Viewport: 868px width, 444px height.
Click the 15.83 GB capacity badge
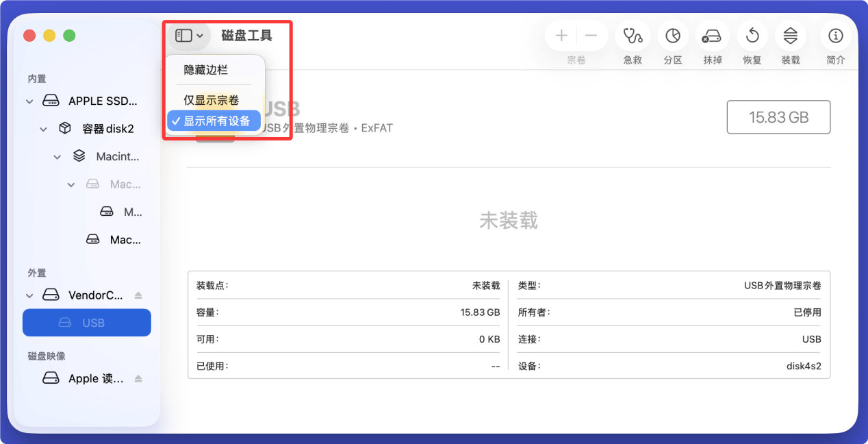778,116
